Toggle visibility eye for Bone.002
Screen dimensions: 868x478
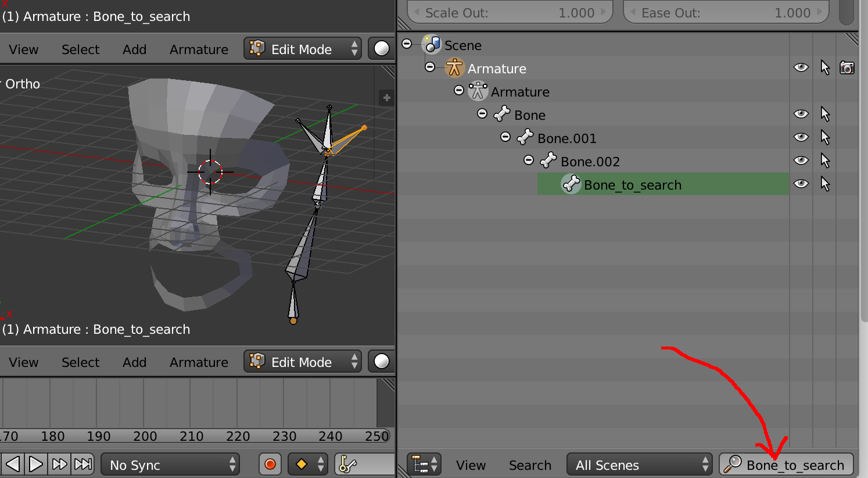801,160
